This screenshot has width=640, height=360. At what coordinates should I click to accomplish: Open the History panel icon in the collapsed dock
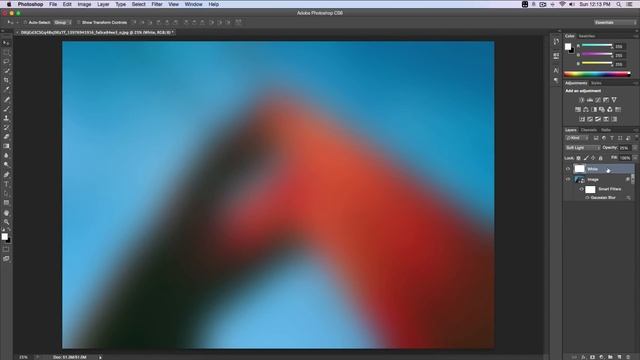coord(556,42)
